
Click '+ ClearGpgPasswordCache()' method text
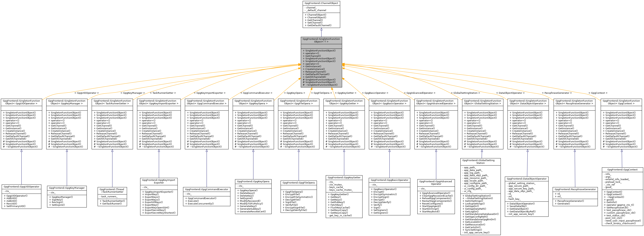point(436,196)
